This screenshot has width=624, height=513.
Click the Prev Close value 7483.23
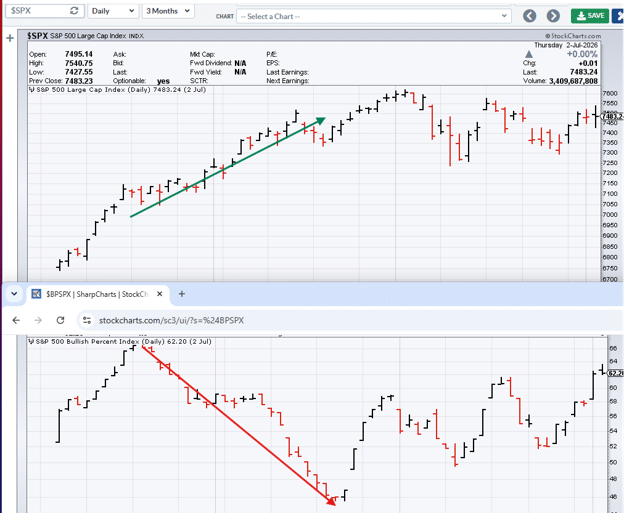pyautogui.click(x=79, y=81)
